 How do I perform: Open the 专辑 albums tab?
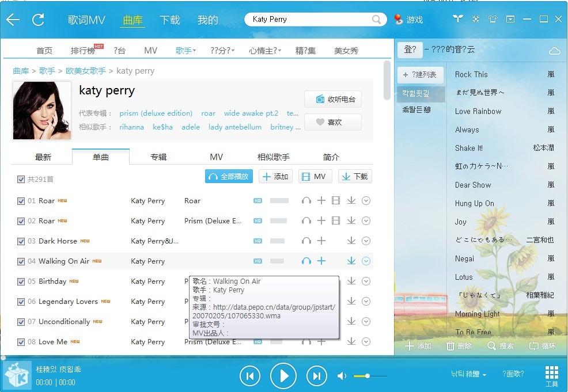tap(158, 157)
